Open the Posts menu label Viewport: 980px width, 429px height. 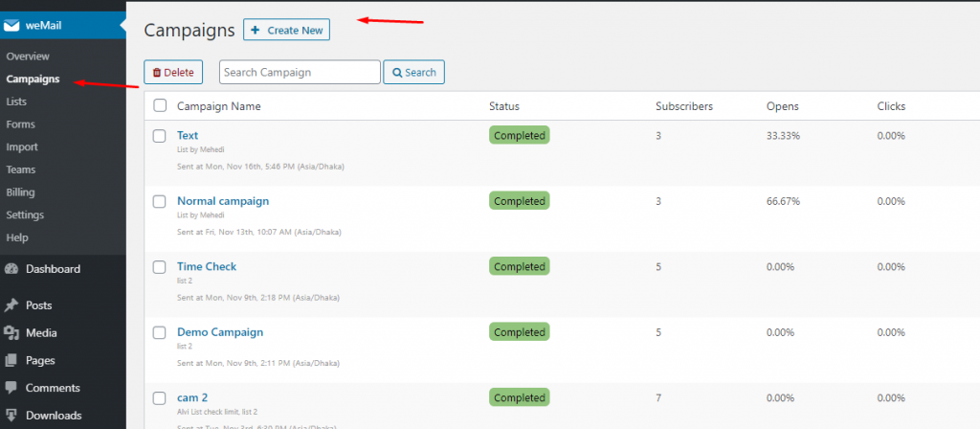[x=38, y=305]
